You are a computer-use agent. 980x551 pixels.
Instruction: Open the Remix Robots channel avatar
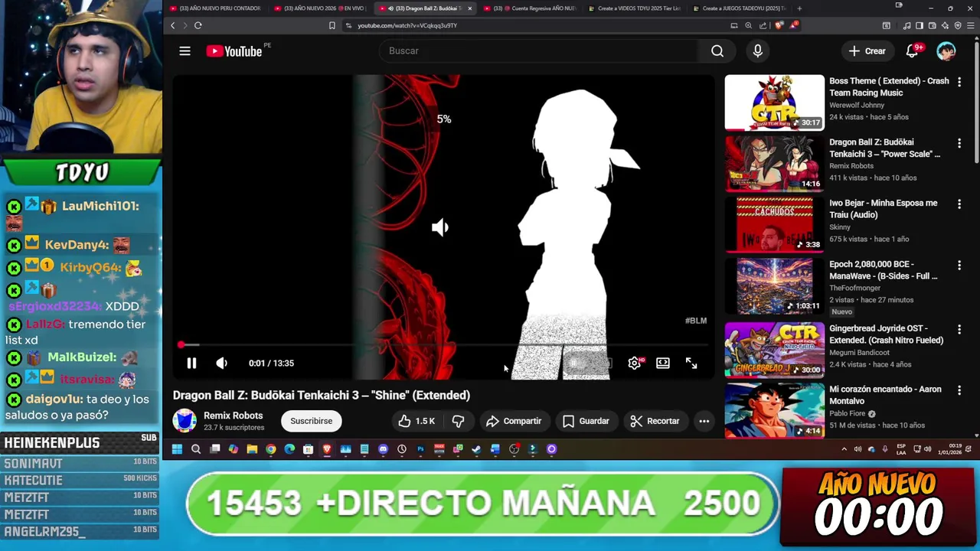coord(185,421)
